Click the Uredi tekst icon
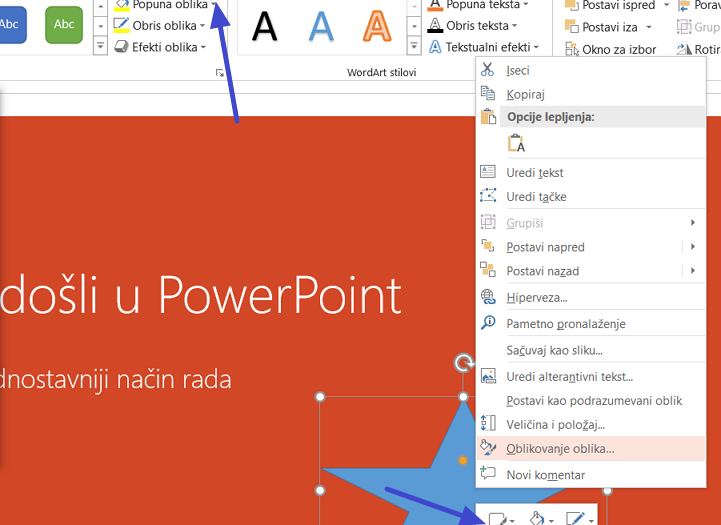This screenshot has width=721, height=525. tap(487, 172)
